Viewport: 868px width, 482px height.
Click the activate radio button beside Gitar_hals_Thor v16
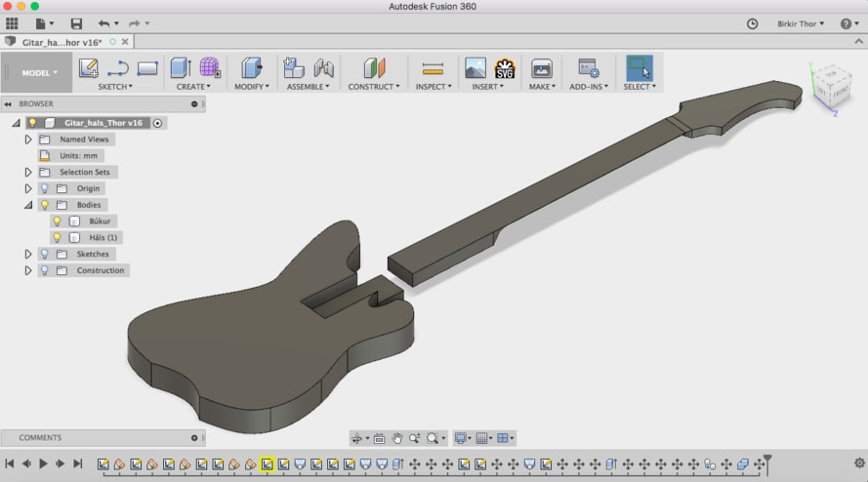point(157,123)
